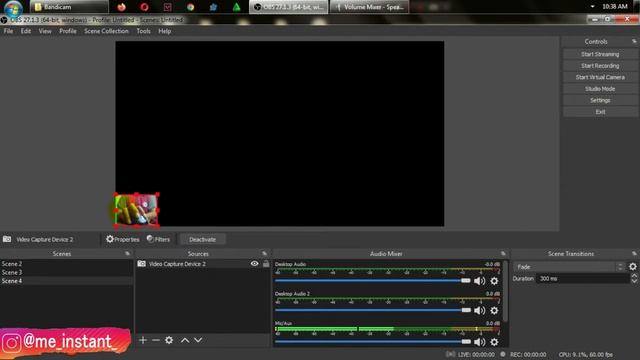Click Start Virtual Camera button
Screen dimensions: 640x360
click(600, 77)
